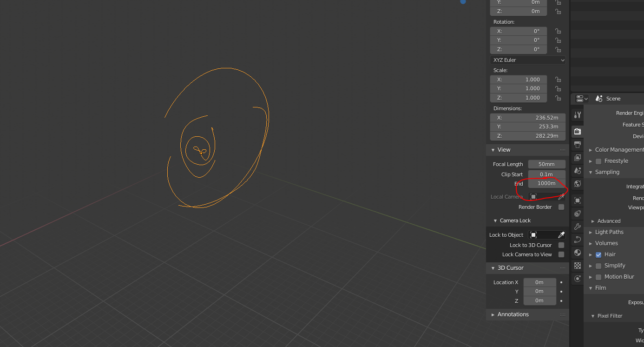The height and width of the screenshot is (347, 644).
Task: Open the Scene properties tab icon
Action: click(578, 171)
